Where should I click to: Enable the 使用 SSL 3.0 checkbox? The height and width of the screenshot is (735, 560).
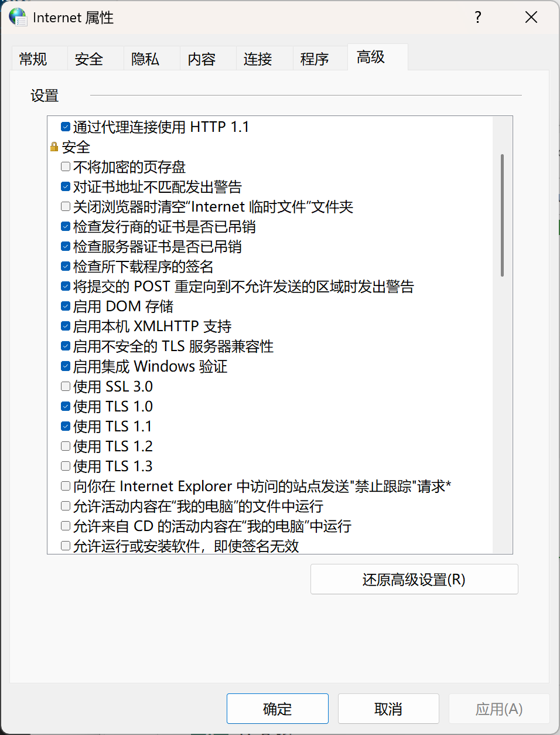66,386
